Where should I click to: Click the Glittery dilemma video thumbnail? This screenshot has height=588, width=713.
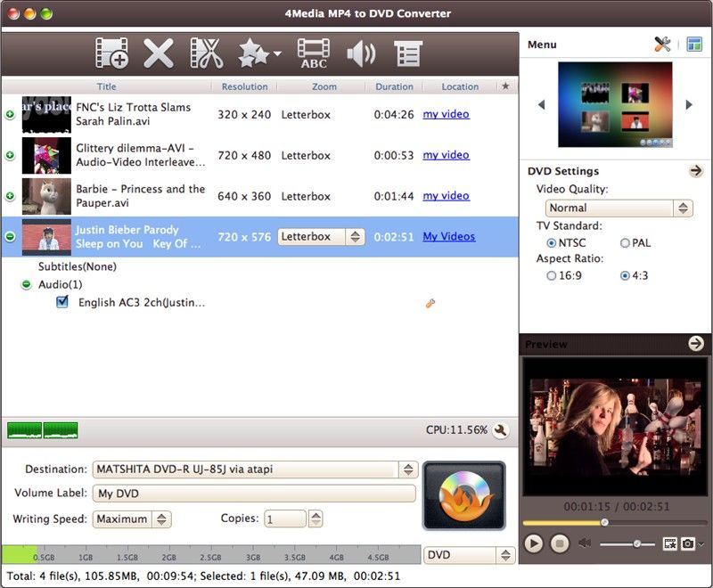[46, 155]
